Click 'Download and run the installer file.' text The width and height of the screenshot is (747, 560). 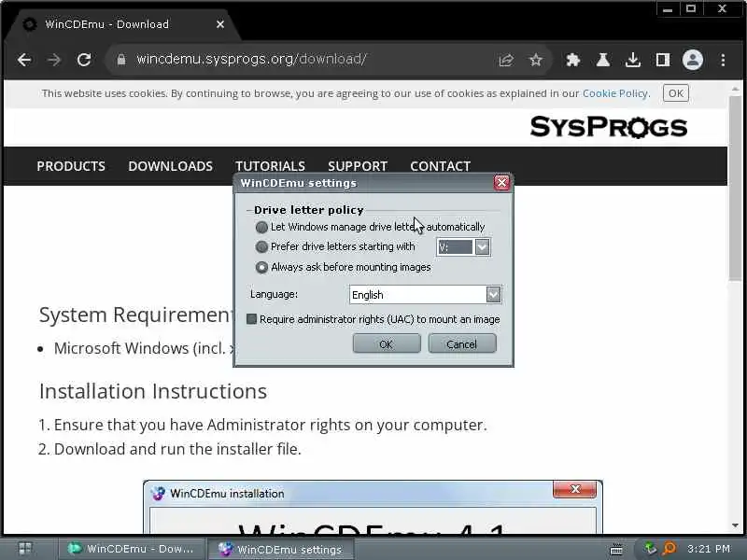click(x=177, y=449)
